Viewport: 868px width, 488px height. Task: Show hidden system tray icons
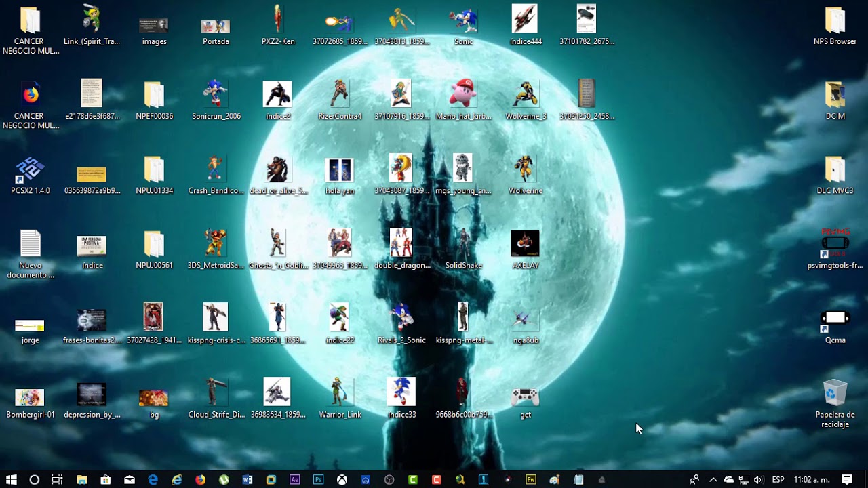[713, 479]
